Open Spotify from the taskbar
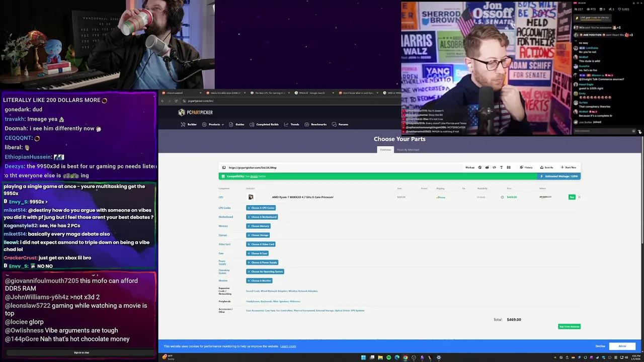 pyautogui.click(x=388, y=357)
